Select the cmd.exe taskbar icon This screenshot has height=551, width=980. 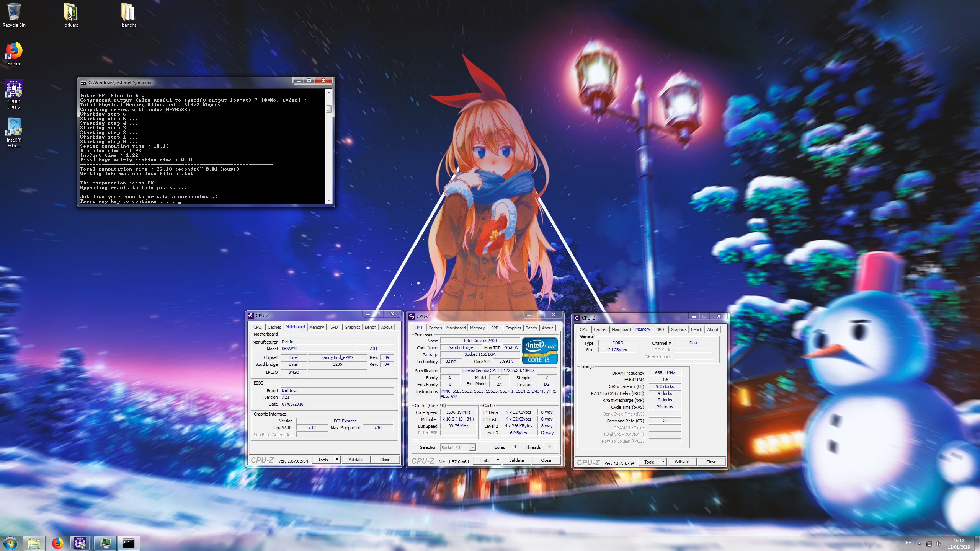point(129,543)
